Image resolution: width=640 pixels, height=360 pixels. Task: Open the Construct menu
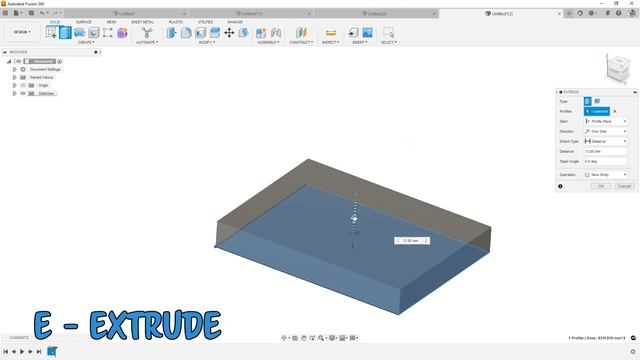point(301,42)
